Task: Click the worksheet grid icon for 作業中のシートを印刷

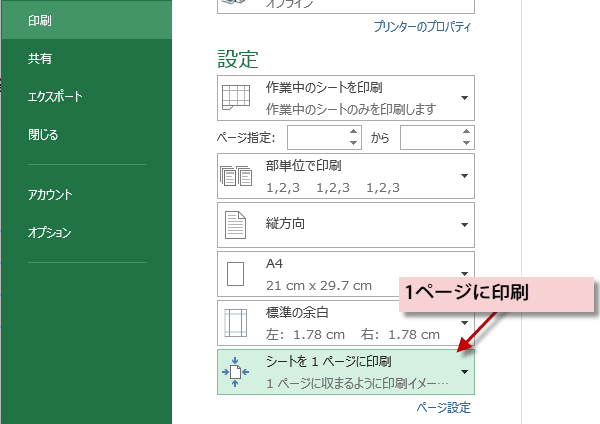Action: 236,98
